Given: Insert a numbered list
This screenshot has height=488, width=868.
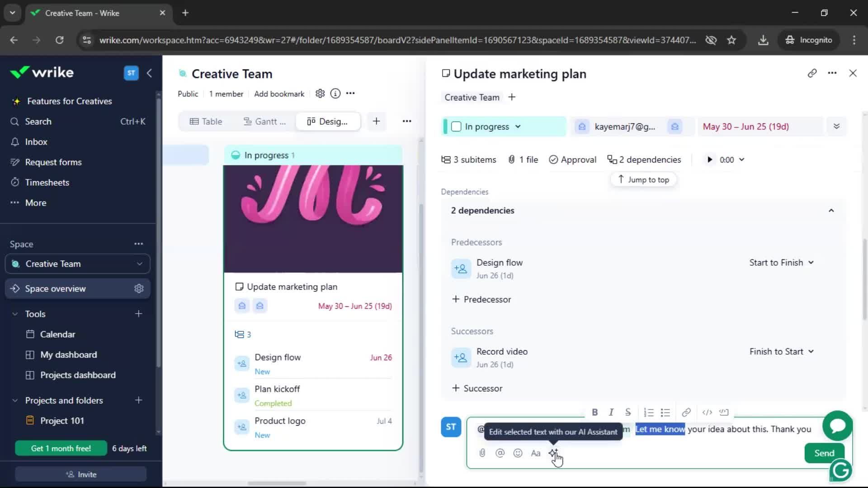Looking at the screenshot, I should [649, 412].
